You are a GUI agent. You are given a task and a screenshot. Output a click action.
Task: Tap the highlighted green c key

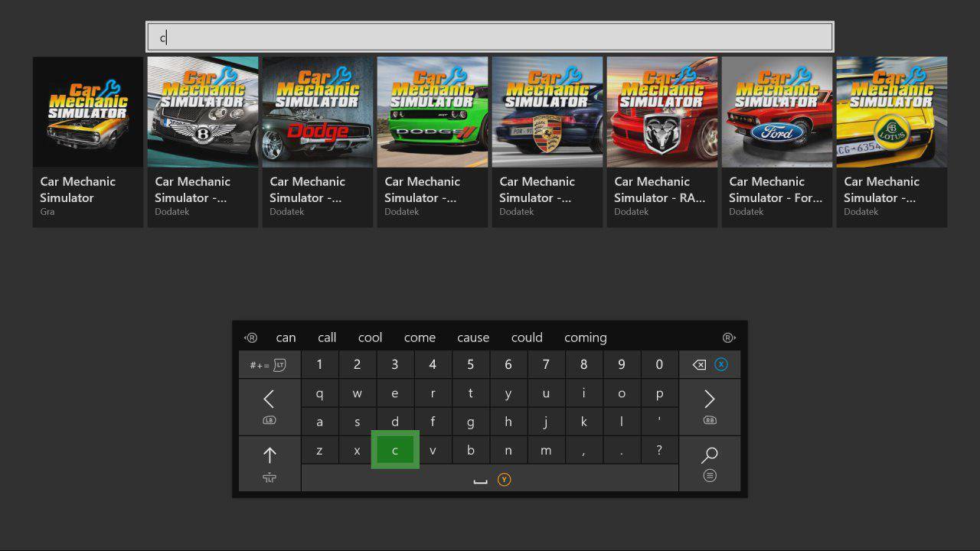click(x=395, y=450)
